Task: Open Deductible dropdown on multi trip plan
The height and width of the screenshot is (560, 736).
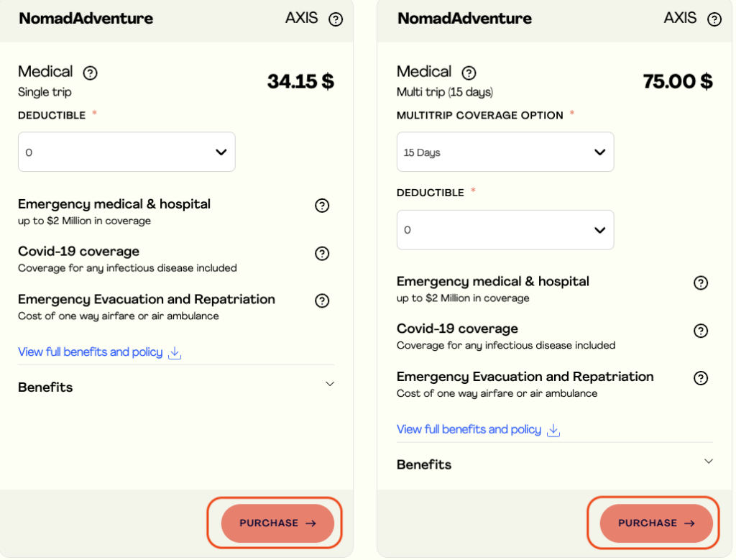Action: 505,230
